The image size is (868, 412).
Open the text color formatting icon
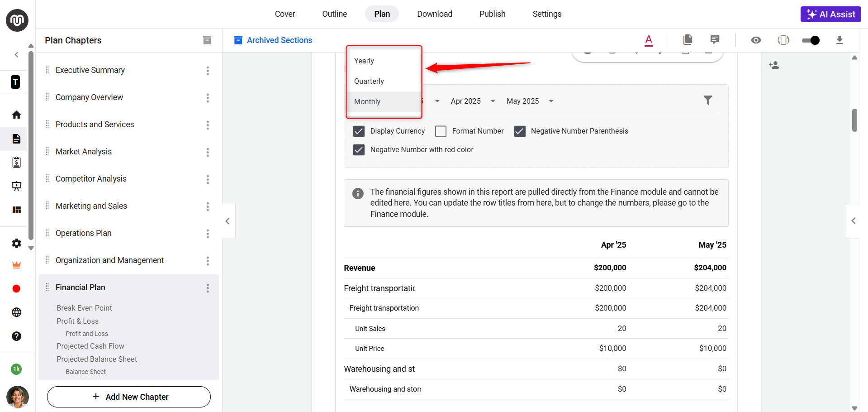pyautogui.click(x=649, y=40)
